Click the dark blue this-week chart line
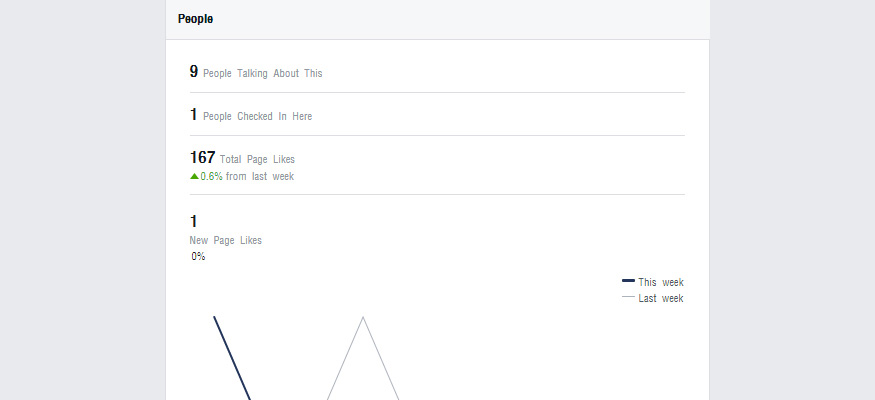The height and width of the screenshot is (400, 875). (x=232, y=358)
